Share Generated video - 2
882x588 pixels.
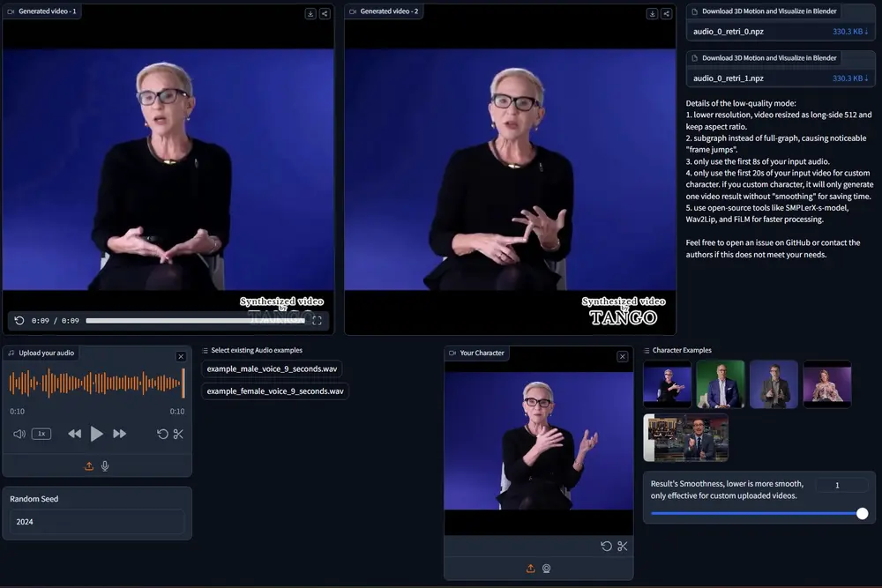pos(666,13)
